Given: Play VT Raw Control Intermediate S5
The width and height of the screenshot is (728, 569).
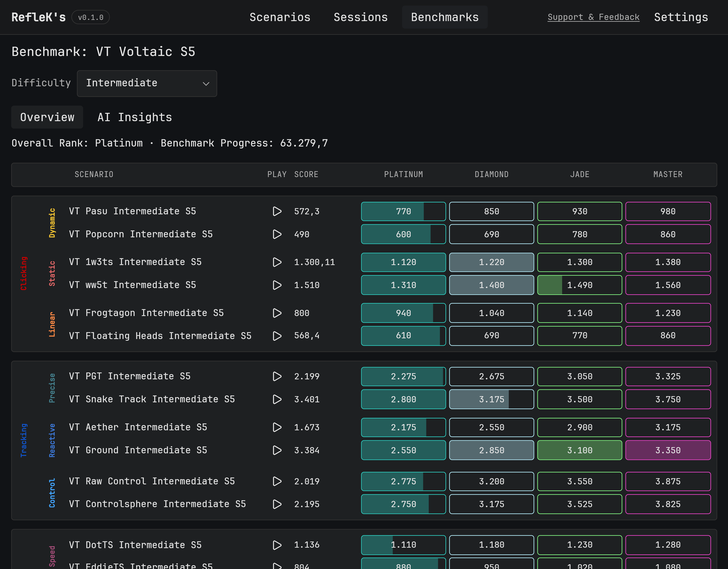Looking at the screenshot, I should tap(277, 481).
